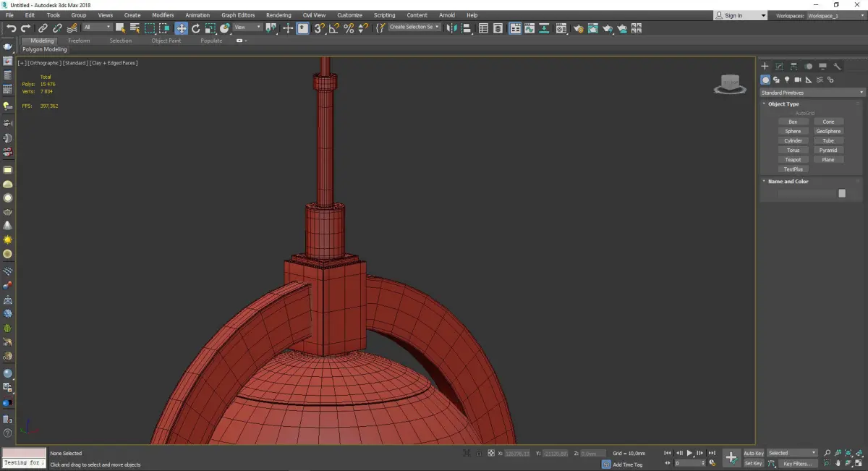The height and width of the screenshot is (471, 868).
Task: Toggle the Angle Snap icon
Action: tap(333, 28)
